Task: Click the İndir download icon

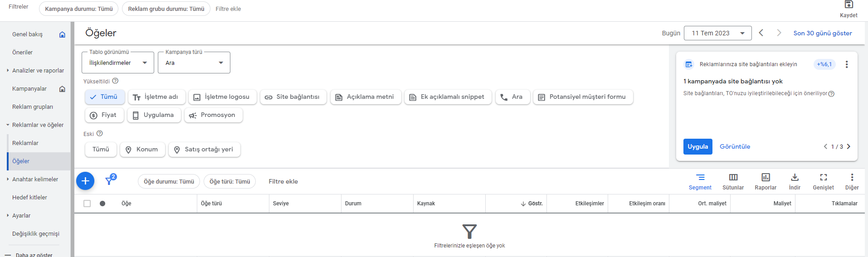Action: pos(795,177)
